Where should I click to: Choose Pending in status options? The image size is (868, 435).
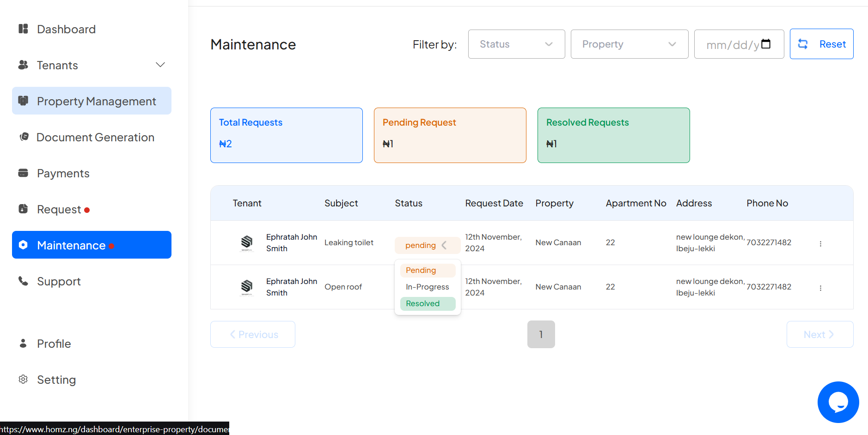(x=428, y=270)
